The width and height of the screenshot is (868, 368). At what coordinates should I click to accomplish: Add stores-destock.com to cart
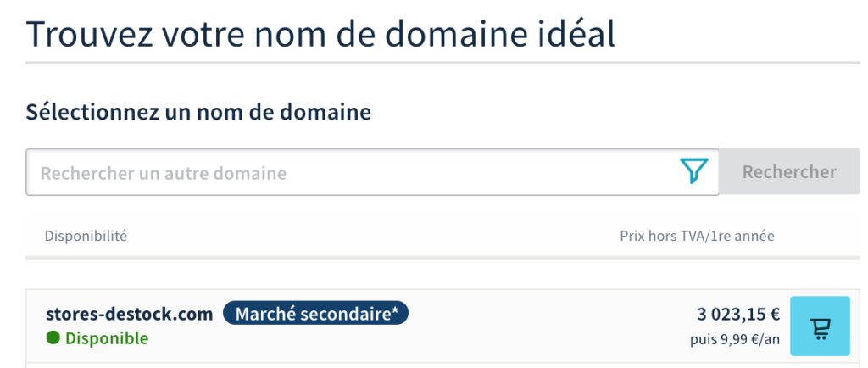coord(820,326)
